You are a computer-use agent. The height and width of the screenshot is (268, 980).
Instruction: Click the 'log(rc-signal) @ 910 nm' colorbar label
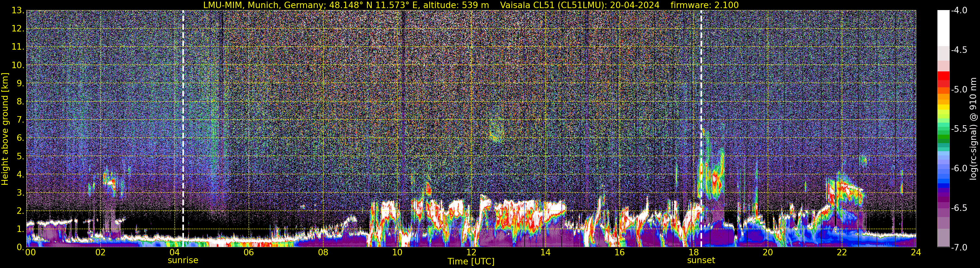click(973, 129)
